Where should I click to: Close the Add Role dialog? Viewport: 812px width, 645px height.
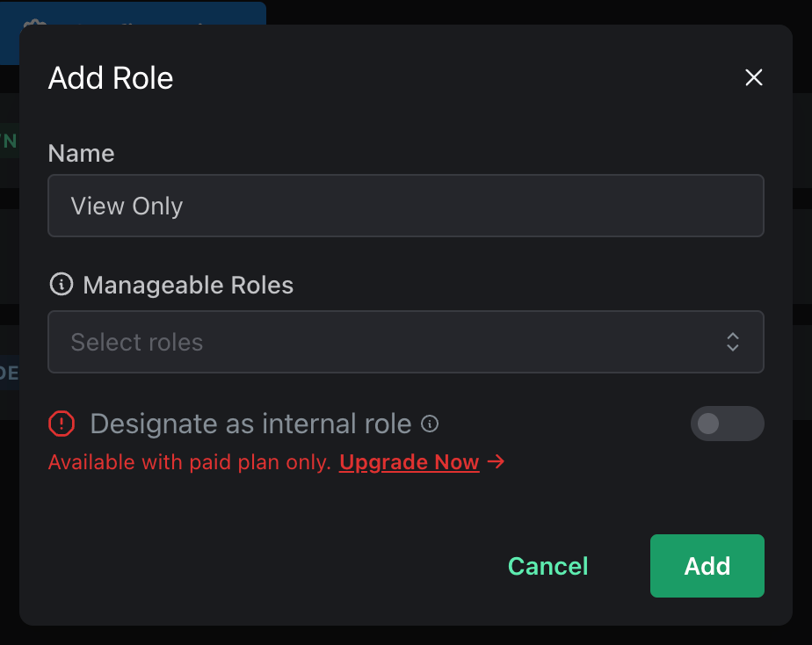click(753, 77)
